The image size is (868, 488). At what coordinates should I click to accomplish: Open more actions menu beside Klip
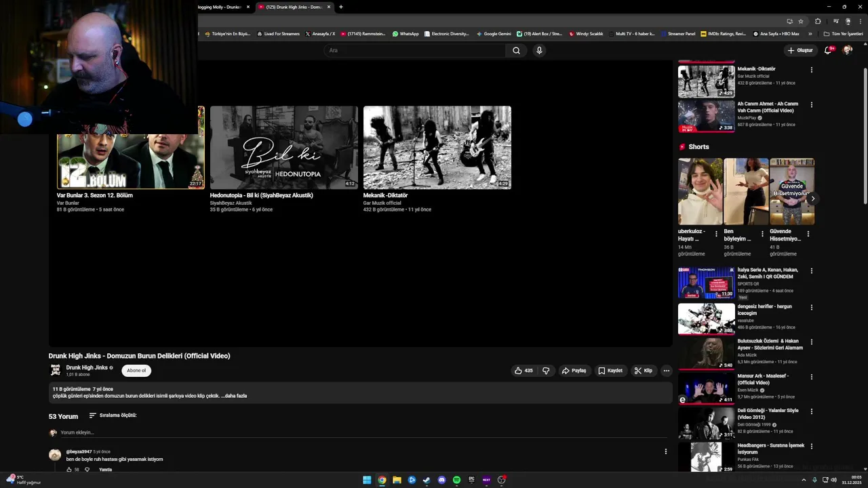(666, 371)
